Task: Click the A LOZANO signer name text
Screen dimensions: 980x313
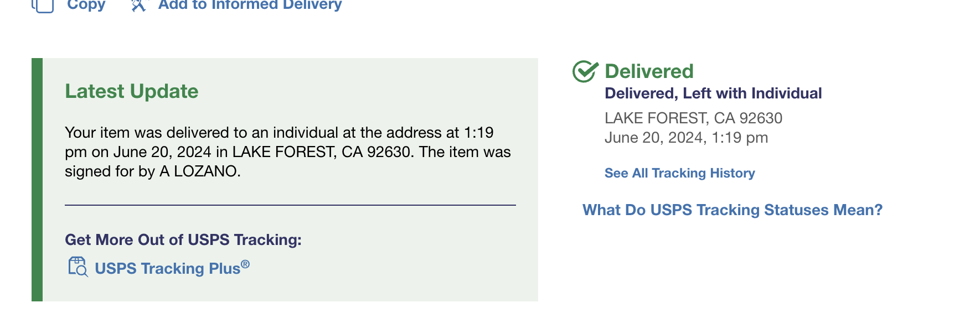Action: (x=199, y=171)
